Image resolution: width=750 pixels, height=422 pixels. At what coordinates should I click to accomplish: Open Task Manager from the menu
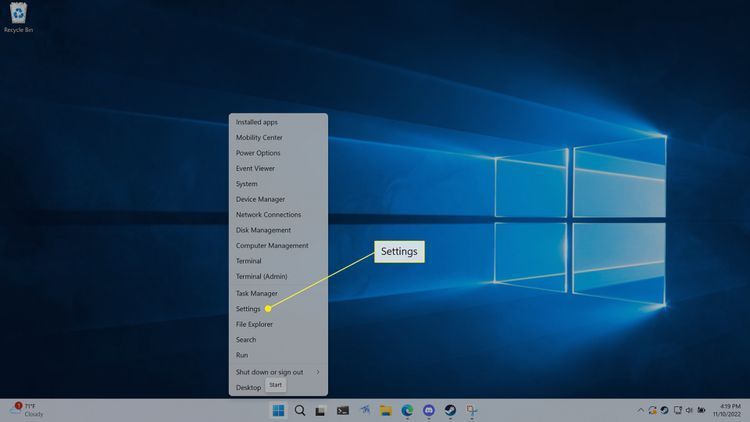click(x=257, y=293)
